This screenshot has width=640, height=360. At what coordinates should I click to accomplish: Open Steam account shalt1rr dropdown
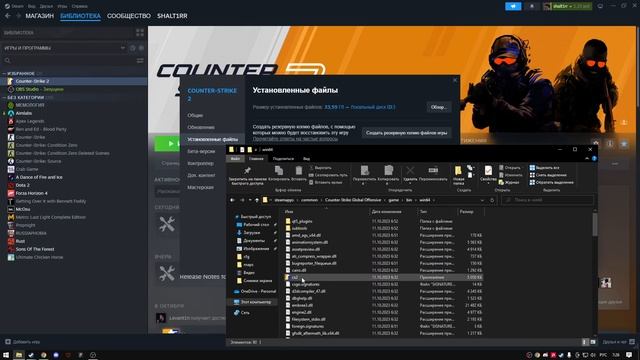tap(567, 6)
